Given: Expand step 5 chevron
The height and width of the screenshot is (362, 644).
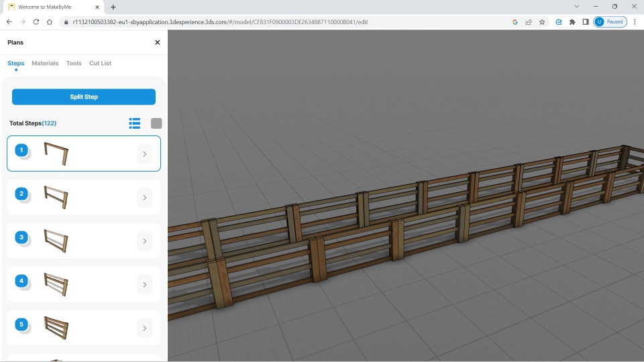Looking at the screenshot, I should point(145,328).
